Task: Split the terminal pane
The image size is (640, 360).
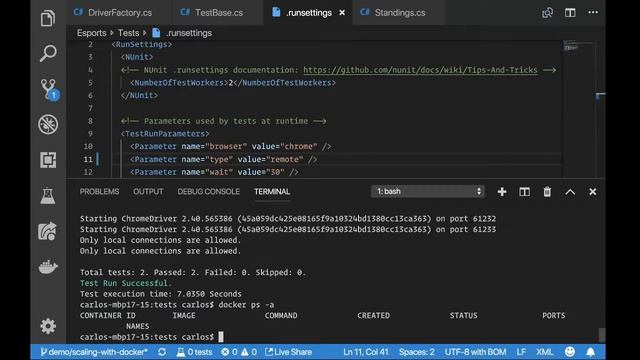Action: coord(524,191)
